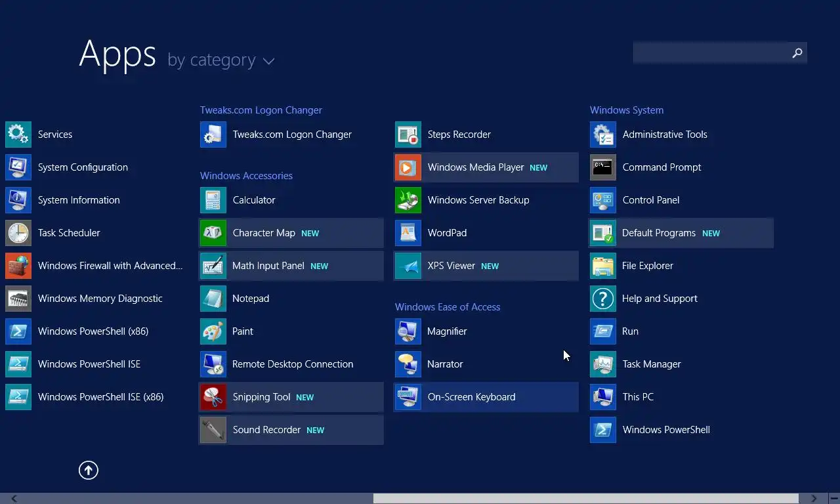This screenshot has width=840, height=504.
Task: Open This PC icon
Action: point(603,397)
